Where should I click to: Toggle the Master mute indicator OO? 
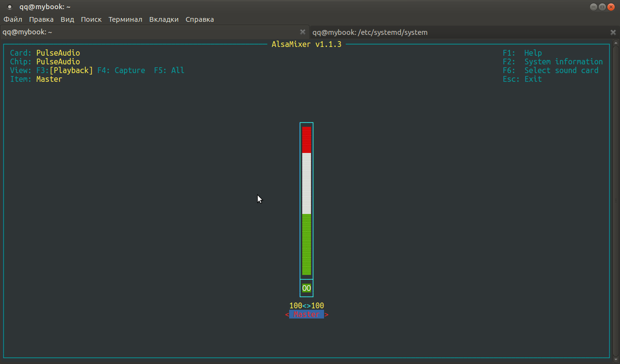(306, 288)
